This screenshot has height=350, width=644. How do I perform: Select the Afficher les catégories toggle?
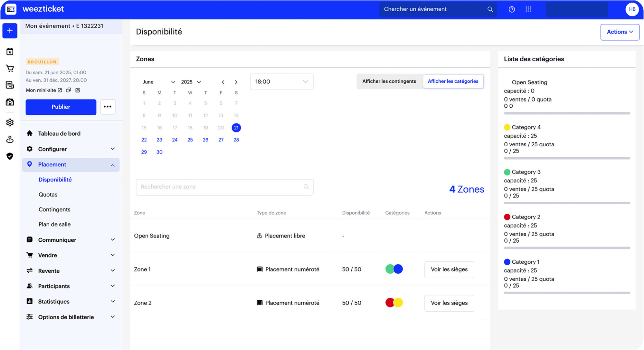pyautogui.click(x=453, y=81)
